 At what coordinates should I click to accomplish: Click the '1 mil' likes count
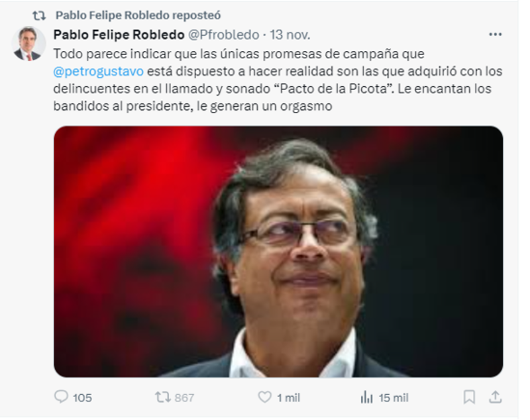(x=289, y=397)
